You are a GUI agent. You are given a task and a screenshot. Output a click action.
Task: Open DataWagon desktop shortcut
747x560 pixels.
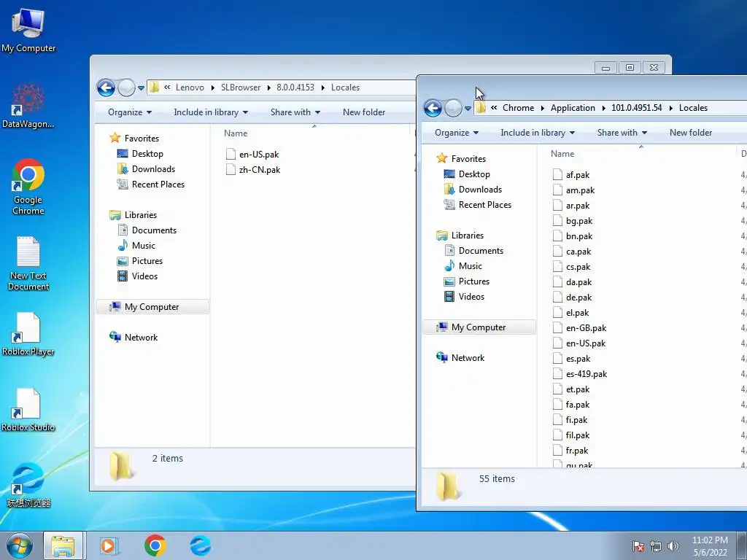[x=28, y=106]
